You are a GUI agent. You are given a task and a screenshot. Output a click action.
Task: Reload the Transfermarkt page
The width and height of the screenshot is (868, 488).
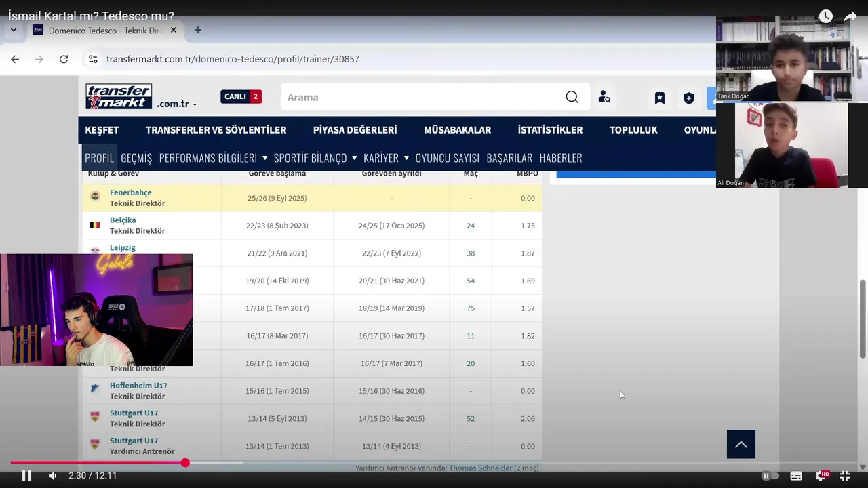tap(64, 59)
